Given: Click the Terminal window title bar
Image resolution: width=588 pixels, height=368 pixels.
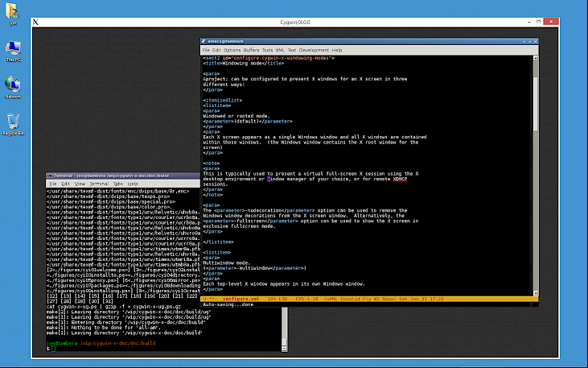Looking at the screenshot, I should coord(123,176).
